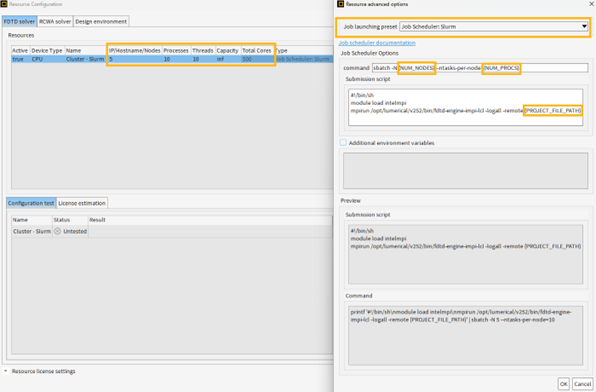
Task: Click the environment variables text area
Action: tap(465, 171)
